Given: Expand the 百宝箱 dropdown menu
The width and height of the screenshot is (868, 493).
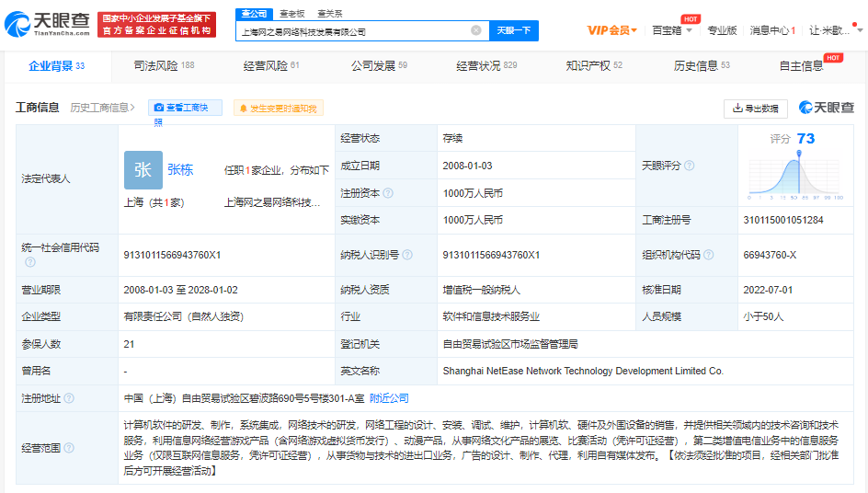Looking at the screenshot, I should point(671,30).
